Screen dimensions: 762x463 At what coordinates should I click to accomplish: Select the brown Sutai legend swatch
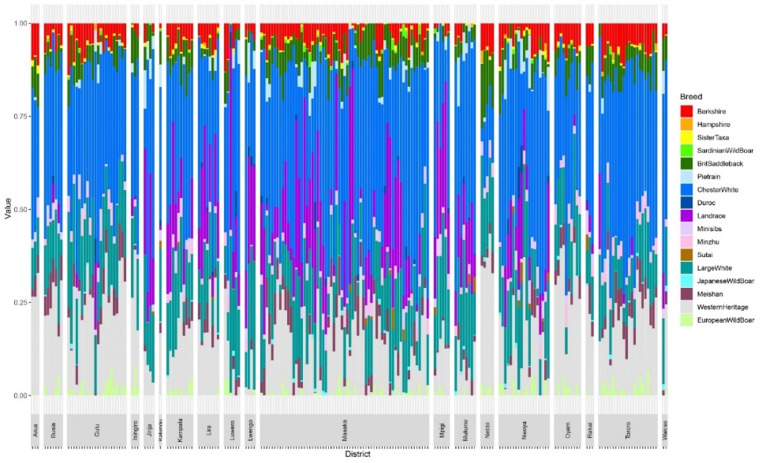pos(686,255)
